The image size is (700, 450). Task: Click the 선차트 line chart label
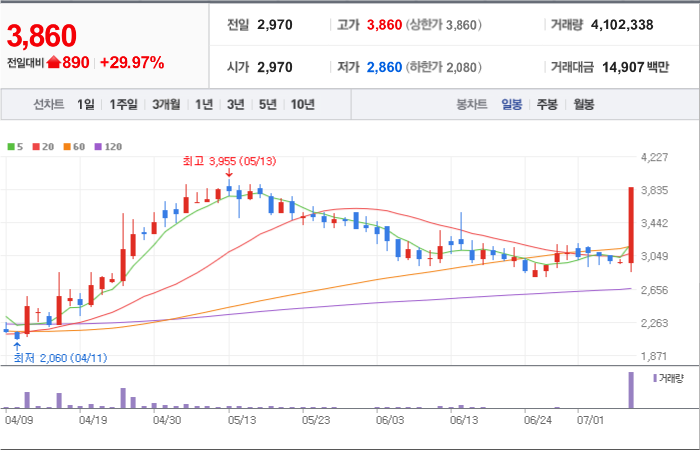click(x=49, y=105)
